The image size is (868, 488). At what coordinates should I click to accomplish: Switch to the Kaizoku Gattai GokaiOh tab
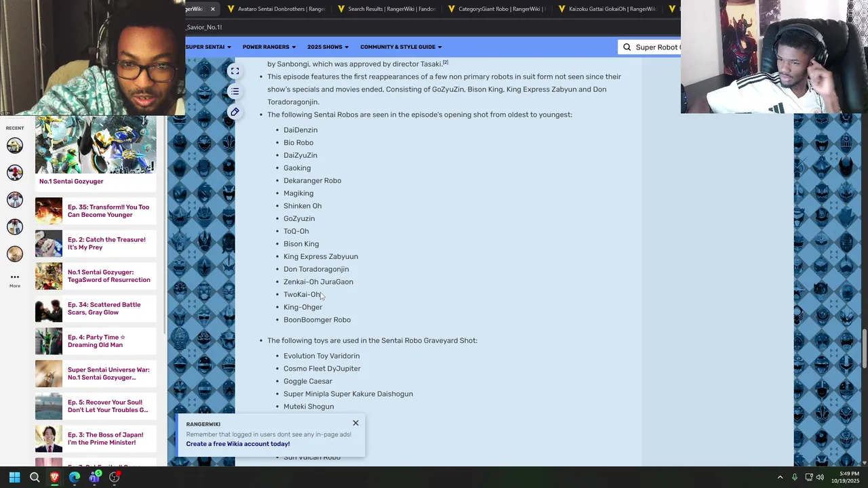[606, 9]
